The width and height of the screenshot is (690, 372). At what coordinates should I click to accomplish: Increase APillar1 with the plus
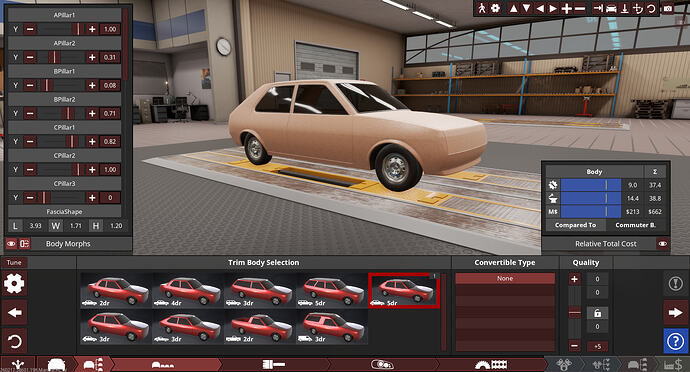92,29
